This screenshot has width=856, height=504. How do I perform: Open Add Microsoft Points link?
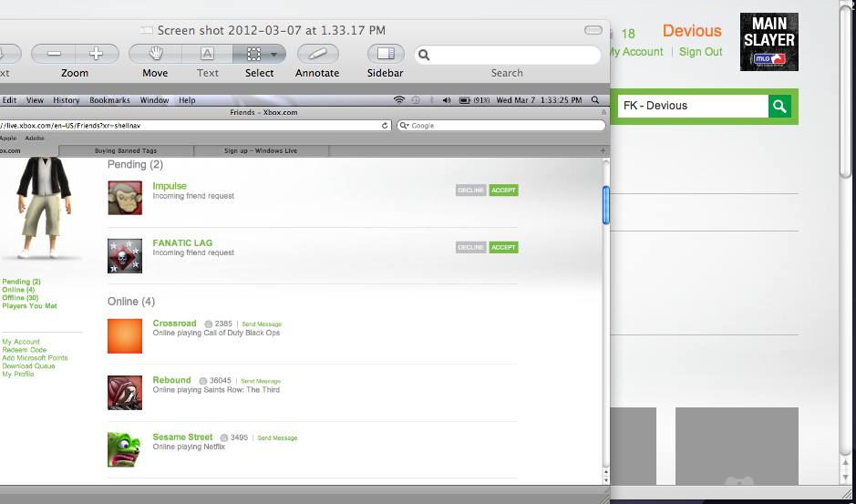pyautogui.click(x=35, y=358)
